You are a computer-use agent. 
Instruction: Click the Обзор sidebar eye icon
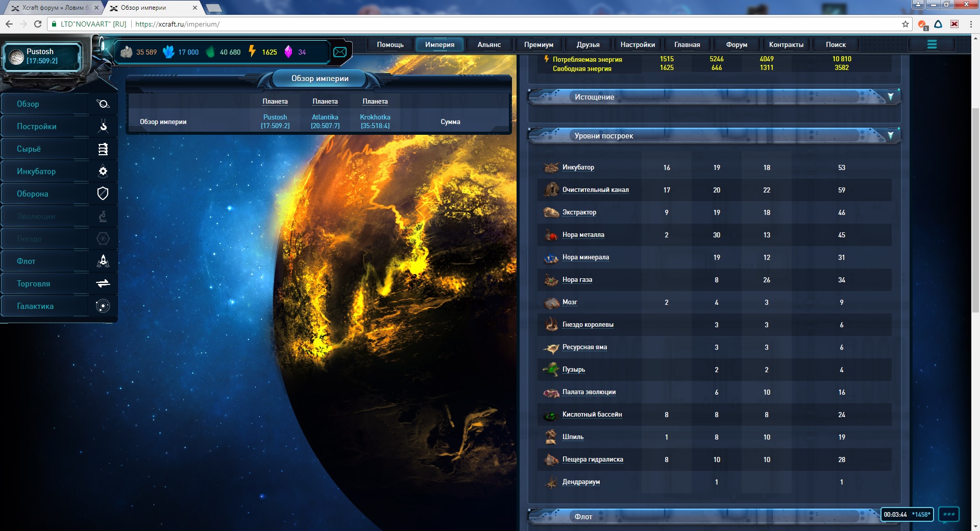point(103,104)
